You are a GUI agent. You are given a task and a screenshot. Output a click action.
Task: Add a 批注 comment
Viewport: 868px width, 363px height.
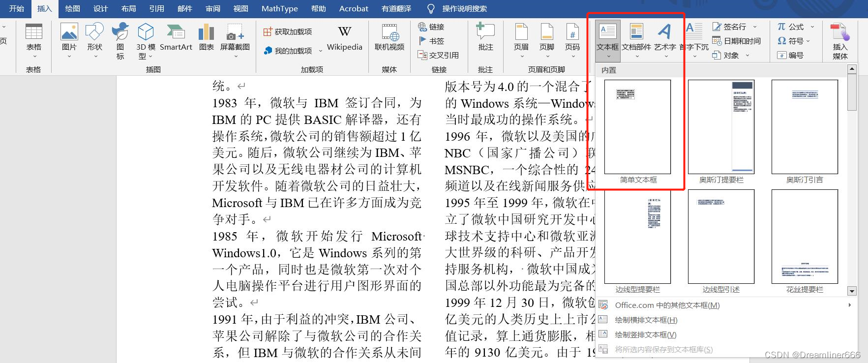[x=485, y=37]
